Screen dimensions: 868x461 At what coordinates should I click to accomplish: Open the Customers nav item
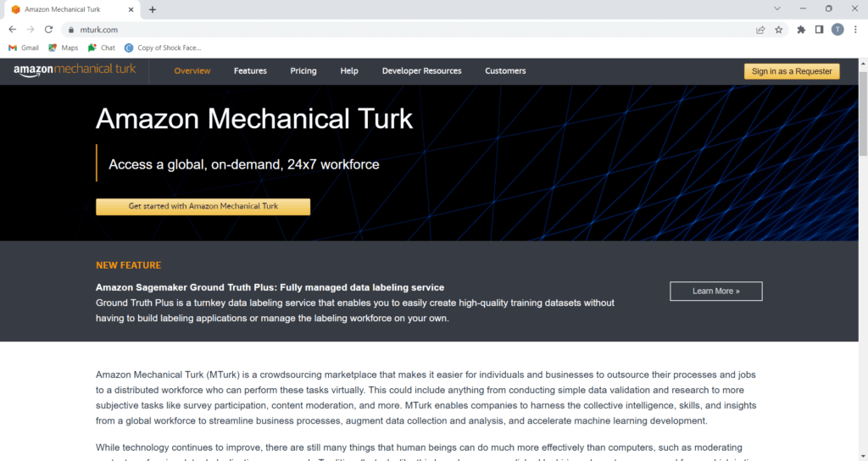coord(505,71)
